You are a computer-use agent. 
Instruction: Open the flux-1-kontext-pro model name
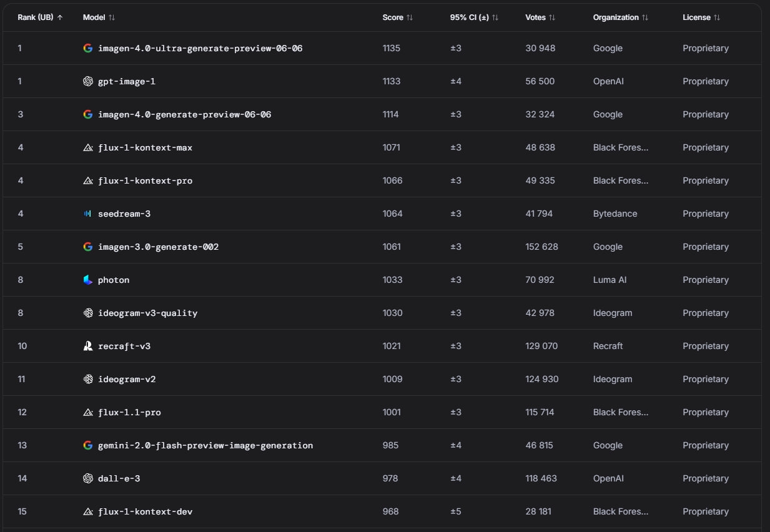click(145, 180)
